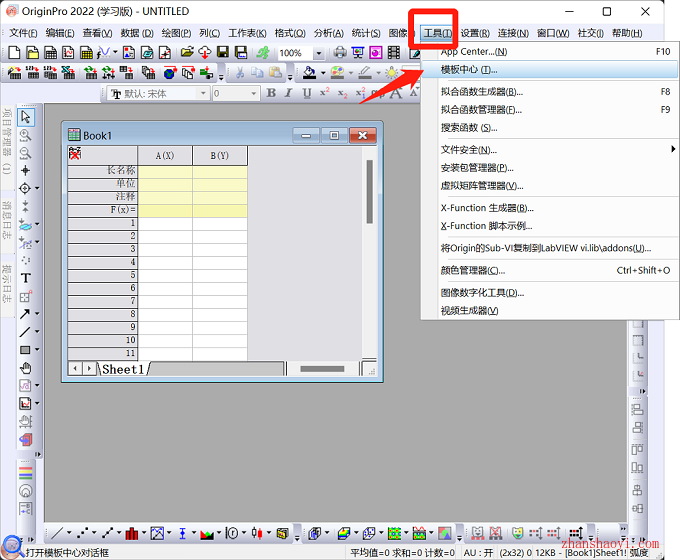Select the Text tool
Image resolution: width=680 pixels, height=560 pixels.
click(26, 278)
